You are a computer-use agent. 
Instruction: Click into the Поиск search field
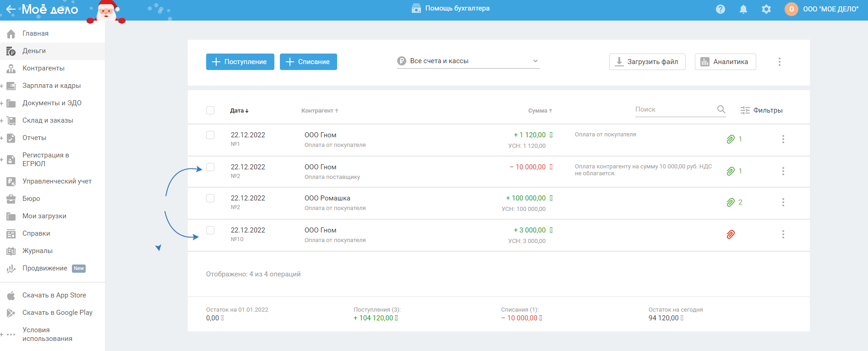673,109
